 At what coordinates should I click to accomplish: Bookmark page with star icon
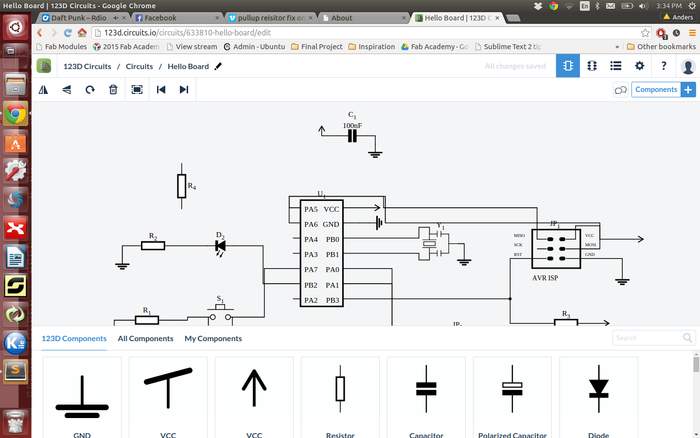click(x=645, y=33)
